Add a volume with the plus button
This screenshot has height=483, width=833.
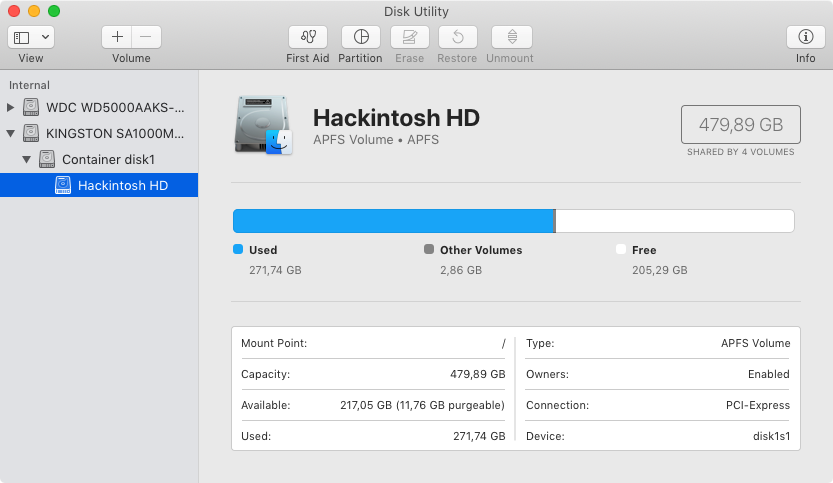117,37
